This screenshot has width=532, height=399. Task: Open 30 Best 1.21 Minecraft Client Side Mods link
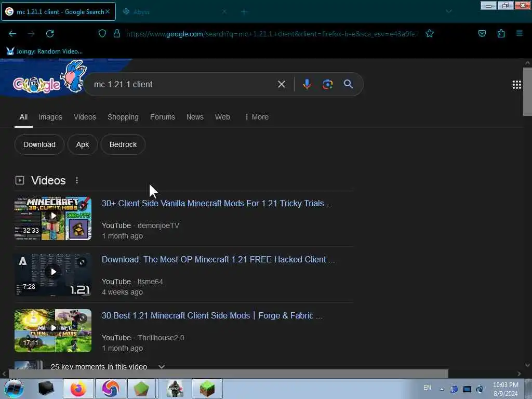click(212, 315)
